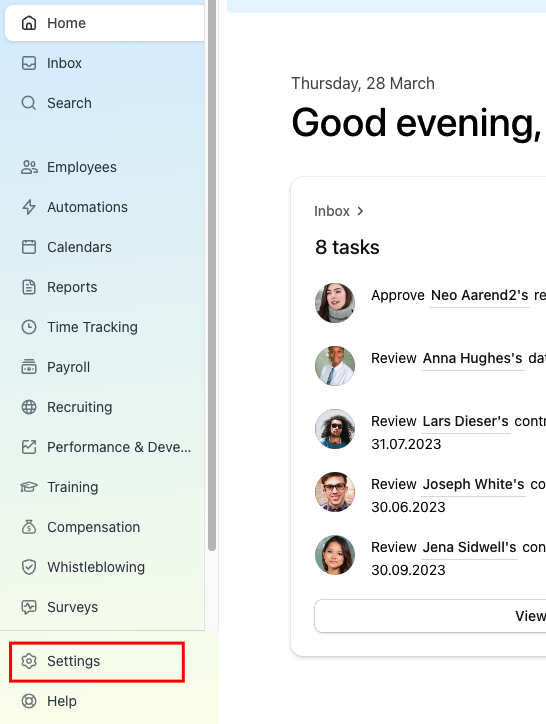
Task: Open Employees via people icon
Action: (x=29, y=167)
